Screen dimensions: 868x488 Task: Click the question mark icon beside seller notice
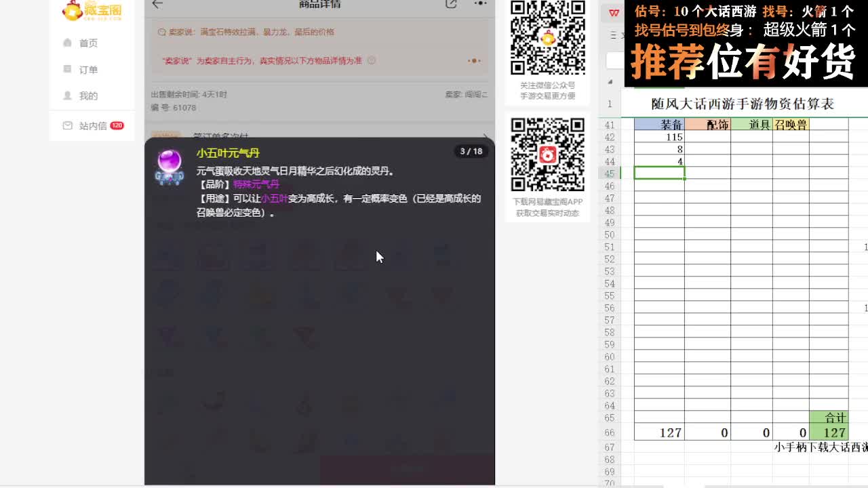click(x=371, y=60)
